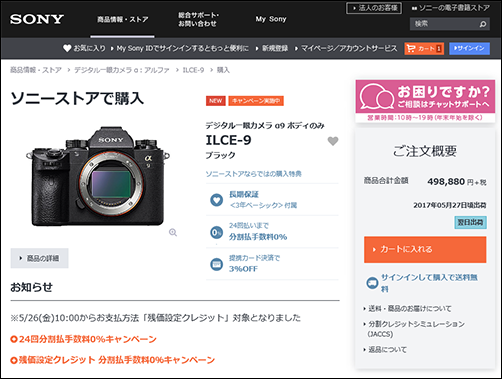
Task: Open My Sony navigation tab
Action: coord(271,19)
